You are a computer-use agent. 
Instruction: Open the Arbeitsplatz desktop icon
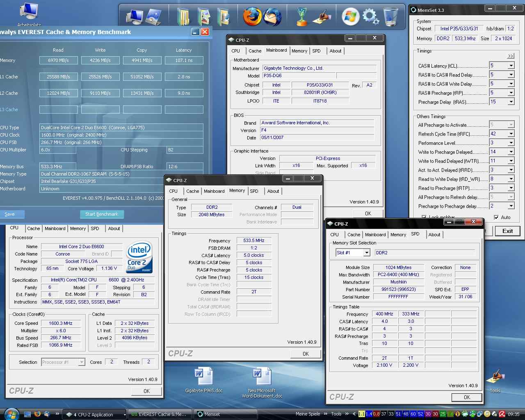[x=29, y=14]
